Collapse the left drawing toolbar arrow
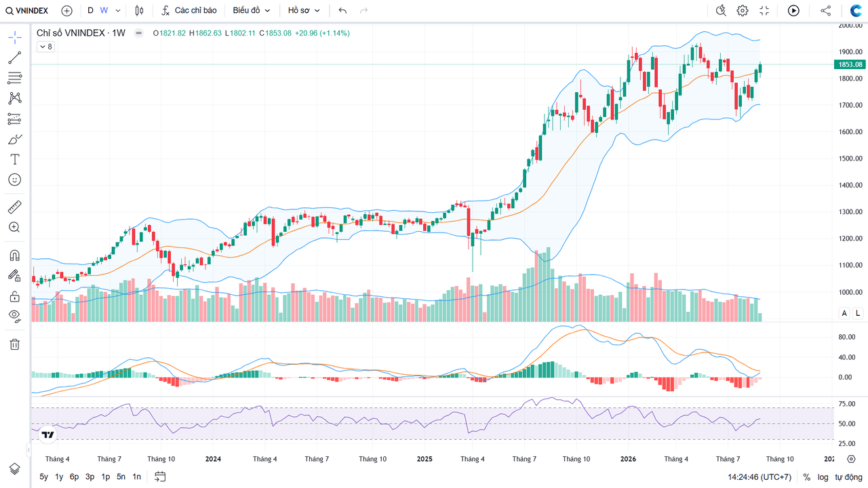 [x=29, y=449]
